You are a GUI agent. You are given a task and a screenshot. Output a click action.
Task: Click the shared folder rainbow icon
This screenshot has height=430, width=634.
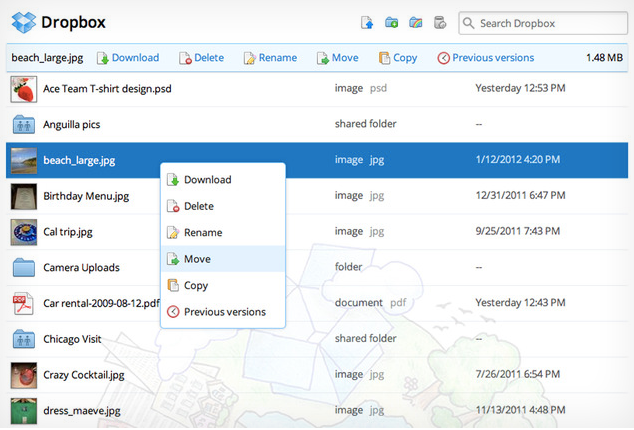(x=416, y=22)
